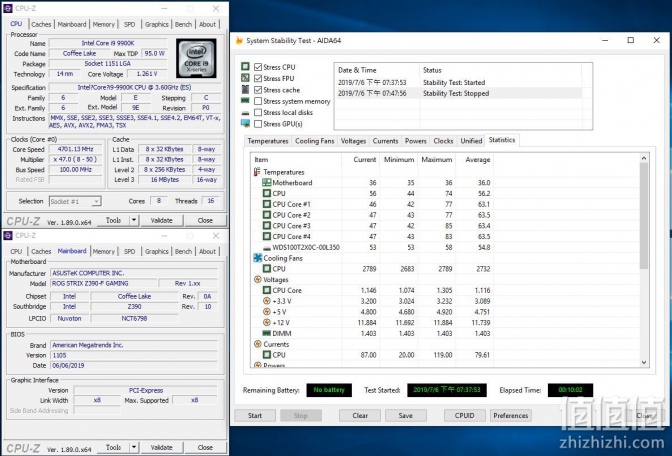The width and height of the screenshot is (672, 456).
Task: Click the Currents category icon in statistics
Action: 258,344
